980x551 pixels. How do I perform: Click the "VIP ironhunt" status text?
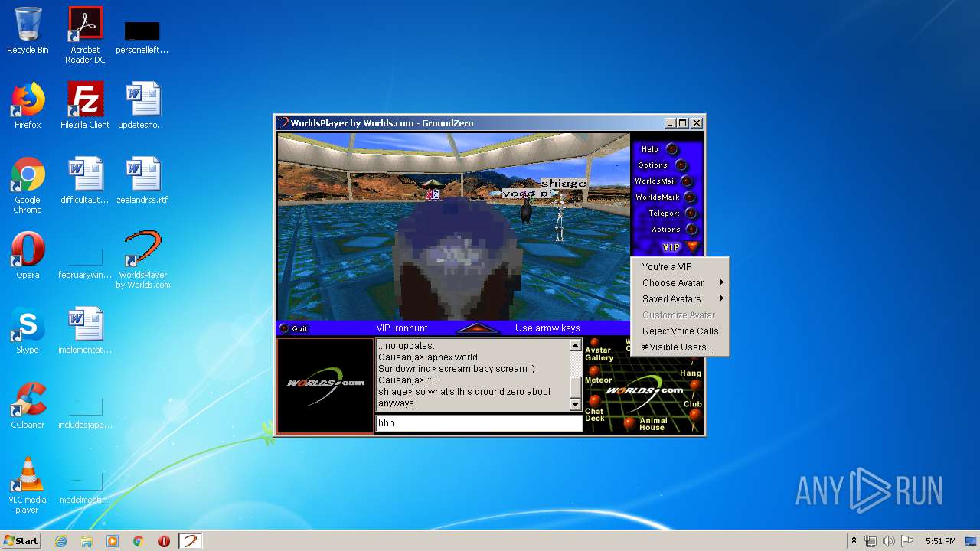(401, 328)
